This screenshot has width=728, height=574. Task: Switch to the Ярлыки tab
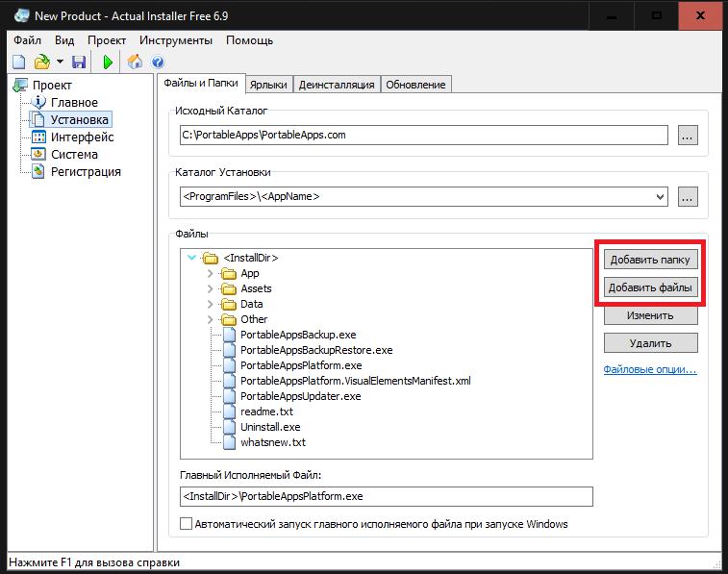point(268,85)
